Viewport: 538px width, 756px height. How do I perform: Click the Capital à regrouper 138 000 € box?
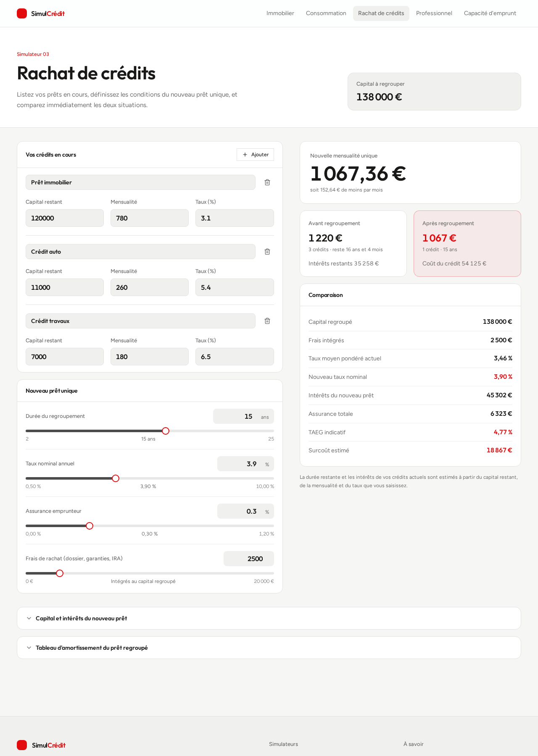pos(434,92)
